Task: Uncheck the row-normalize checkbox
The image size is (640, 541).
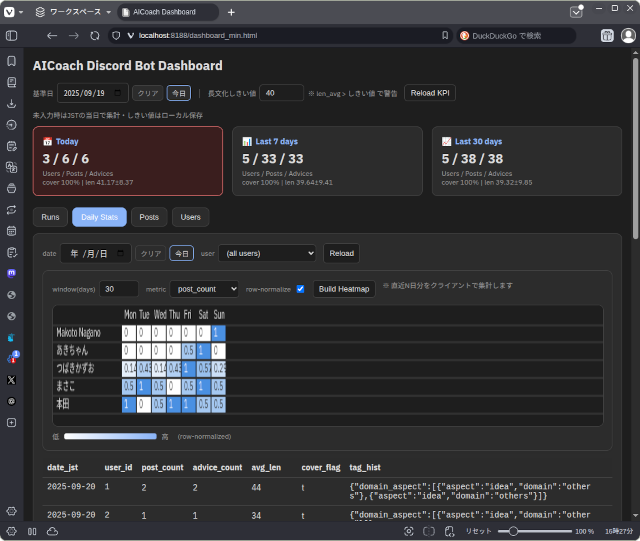Action: [x=301, y=289]
